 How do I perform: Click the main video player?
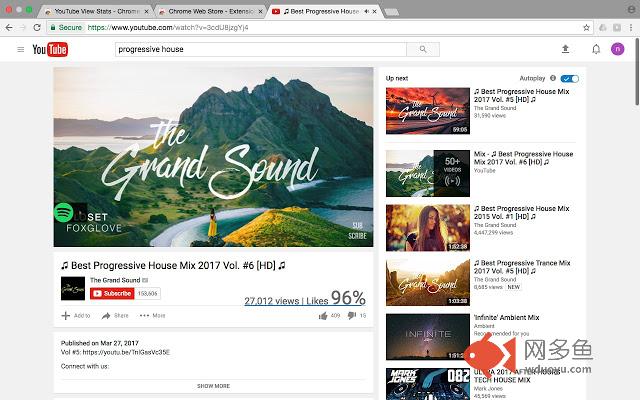(x=213, y=157)
